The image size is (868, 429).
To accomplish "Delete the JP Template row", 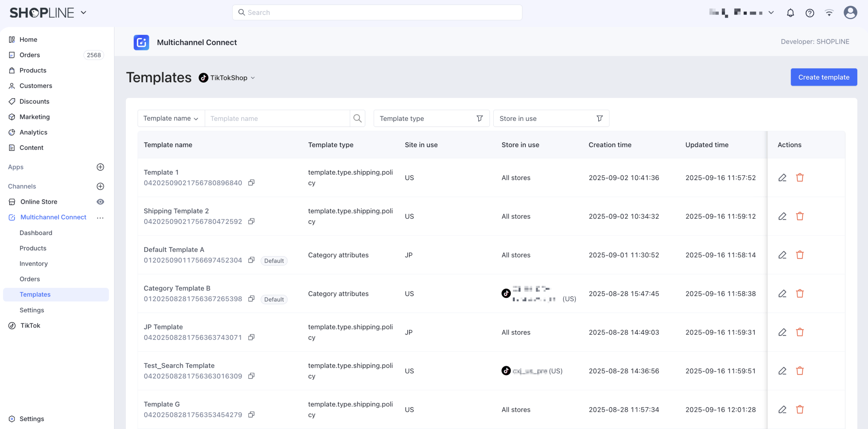I will (799, 332).
